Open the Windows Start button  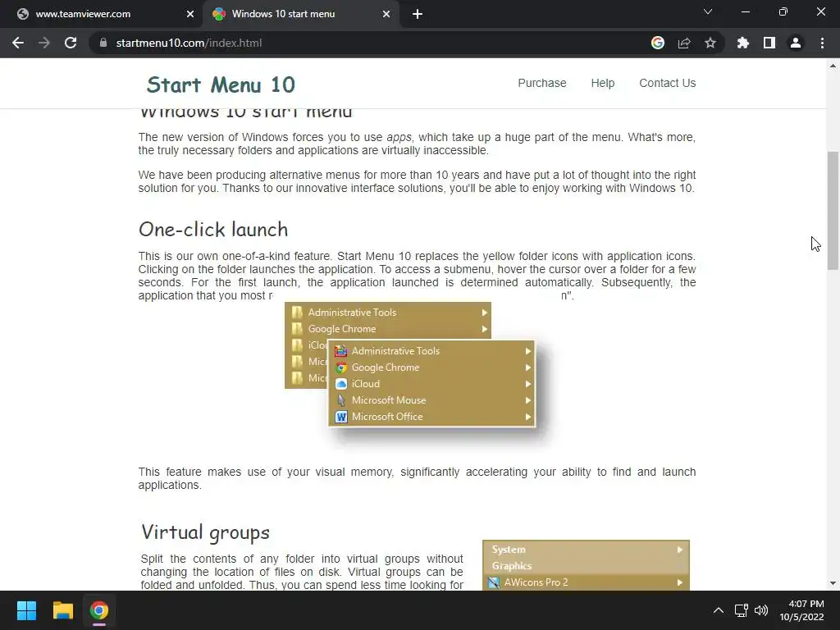26,610
